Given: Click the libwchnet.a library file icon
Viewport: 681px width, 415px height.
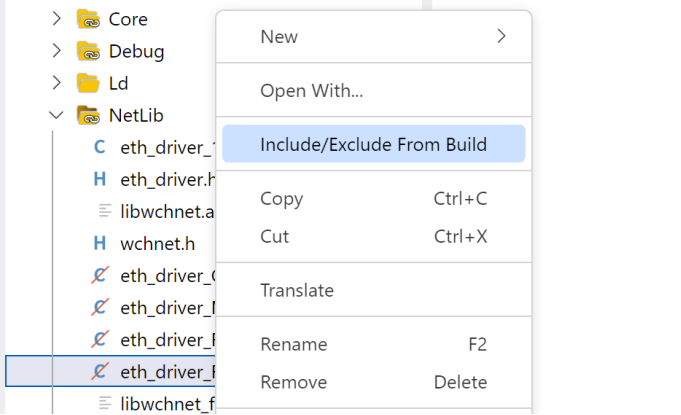Looking at the screenshot, I should (x=104, y=211).
